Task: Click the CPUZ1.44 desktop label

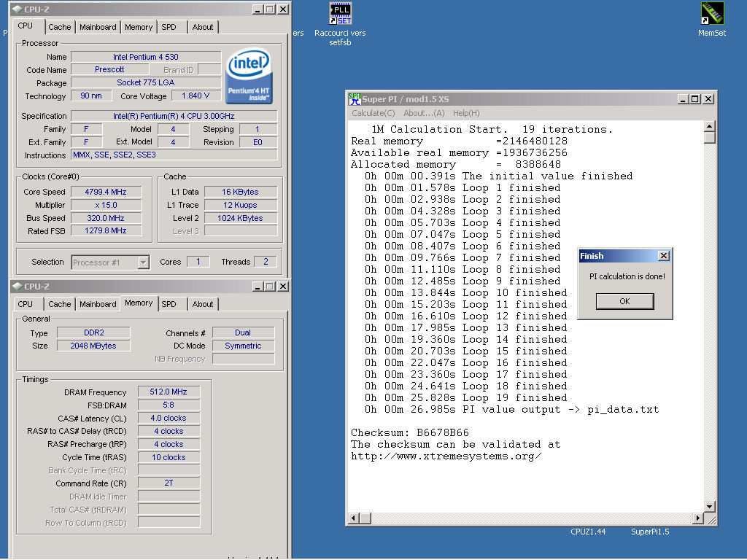Action: coord(588,532)
